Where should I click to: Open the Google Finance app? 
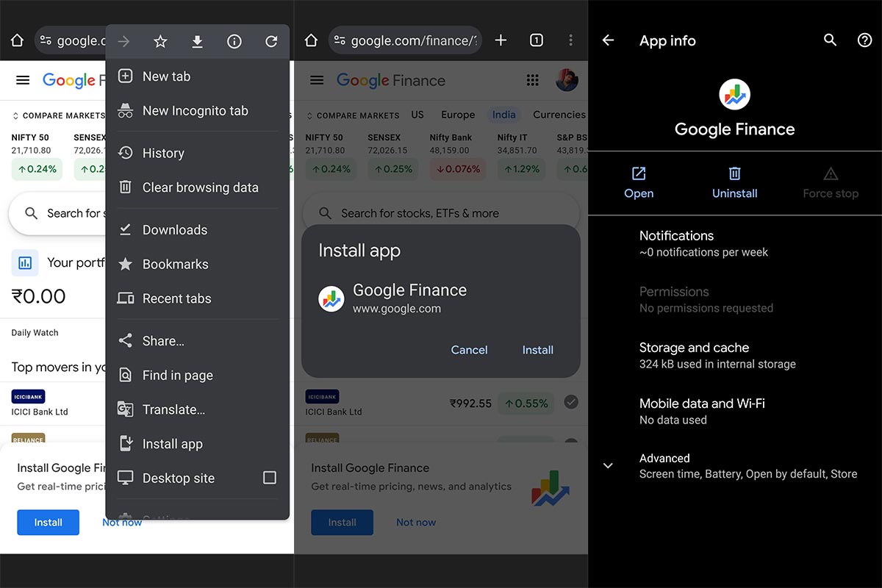[639, 183]
